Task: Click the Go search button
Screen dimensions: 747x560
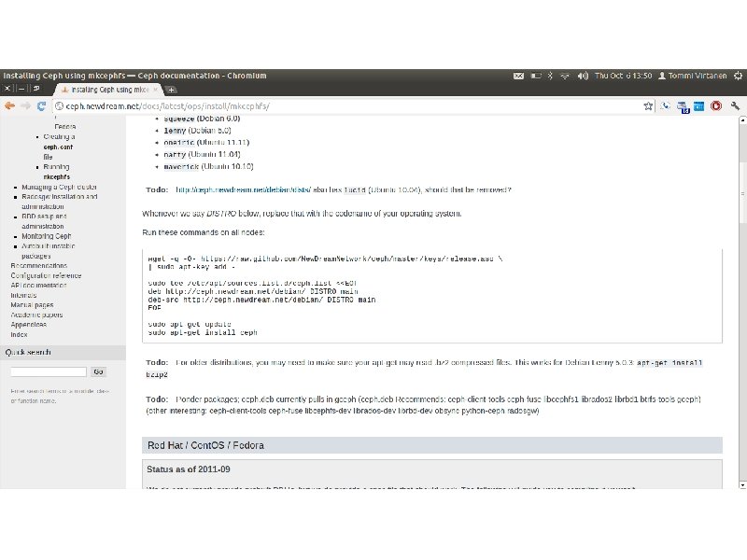Action: point(99,371)
